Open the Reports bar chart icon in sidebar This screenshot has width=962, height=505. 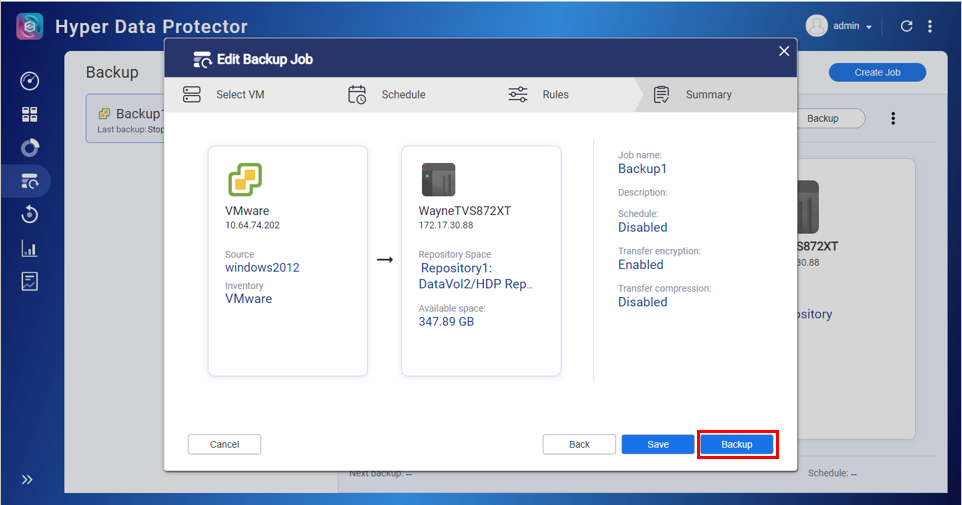tap(29, 249)
